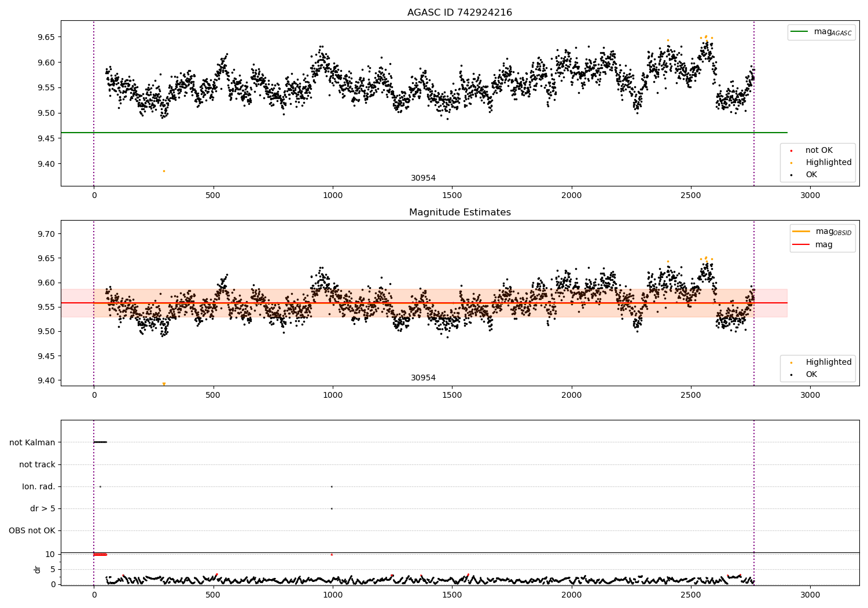Image resolution: width=868 pixels, height=608 pixels.
Task: Click the 1500 x-tick under the bottom plot
Action: click(x=452, y=595)
